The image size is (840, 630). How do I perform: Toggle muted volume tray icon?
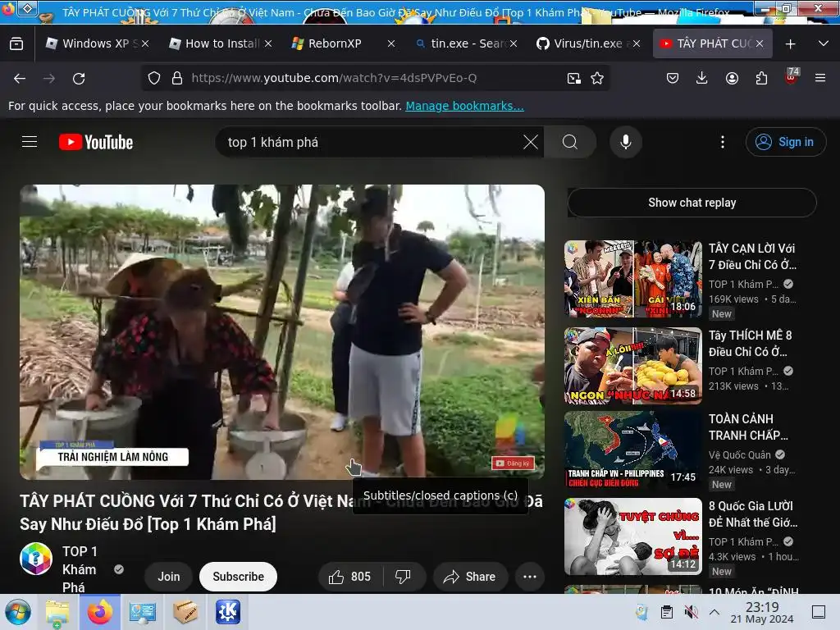(692, 612)
